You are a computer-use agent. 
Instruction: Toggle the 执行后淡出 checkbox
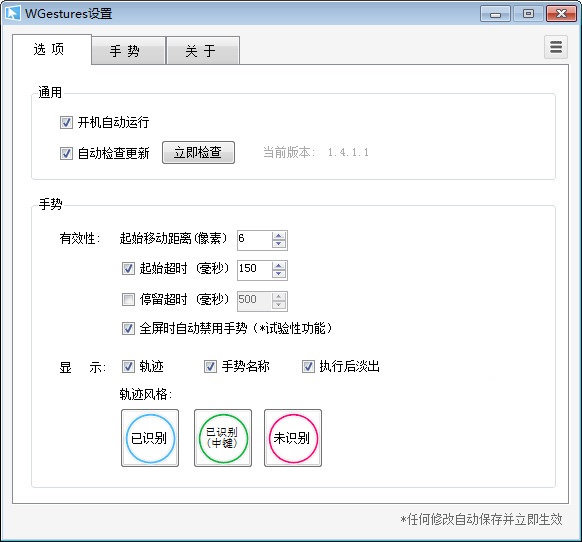point(308,367)
